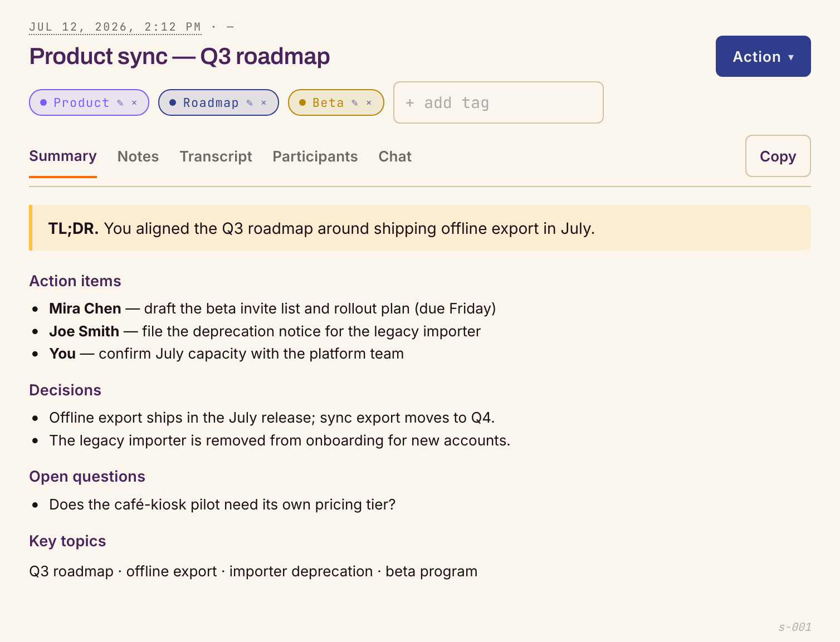The width and height of the screenshot is (840, 642).
Task: Edit the Beta tag pencil icon
Action: (355, 103)
